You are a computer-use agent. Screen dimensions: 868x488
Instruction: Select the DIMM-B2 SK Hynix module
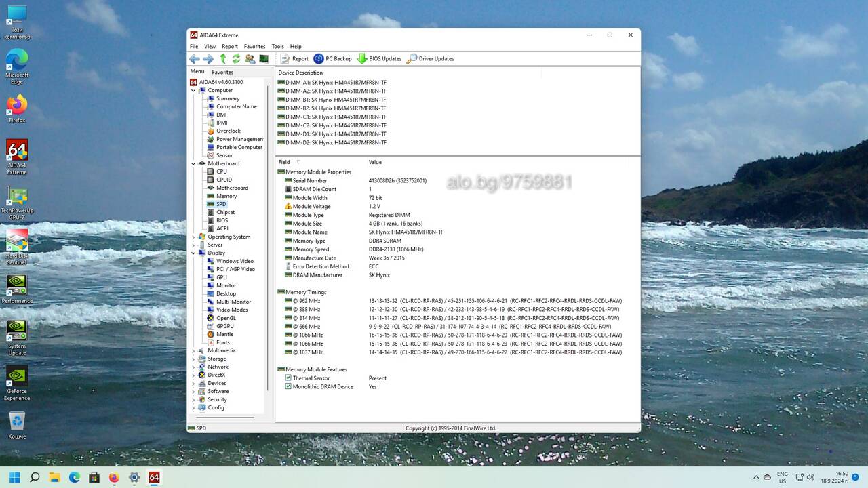tap(332, 108)
